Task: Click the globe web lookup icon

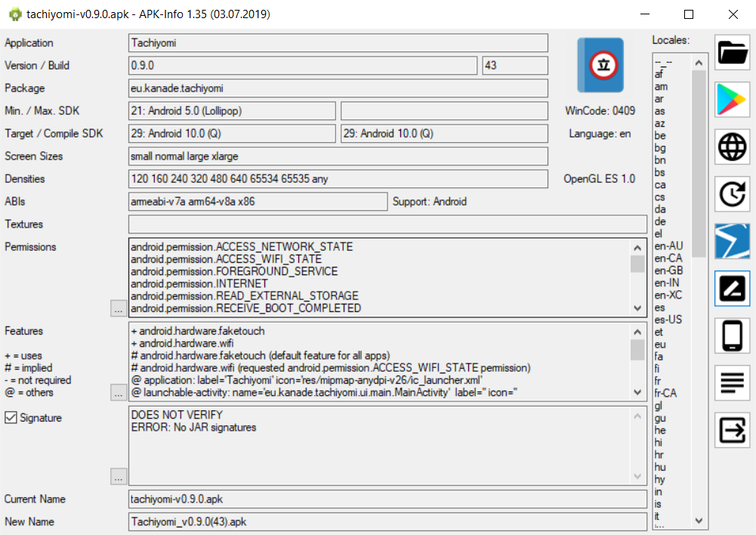Action: [x=732, y=147]
